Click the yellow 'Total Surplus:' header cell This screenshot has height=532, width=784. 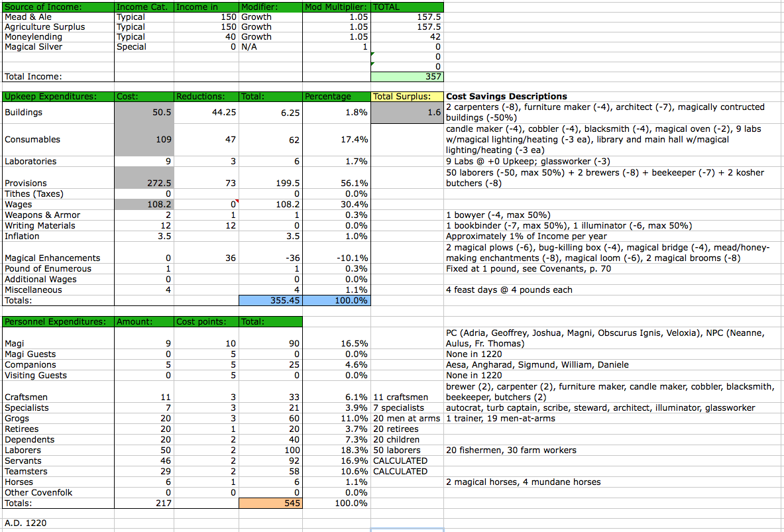tap(407, 97)
